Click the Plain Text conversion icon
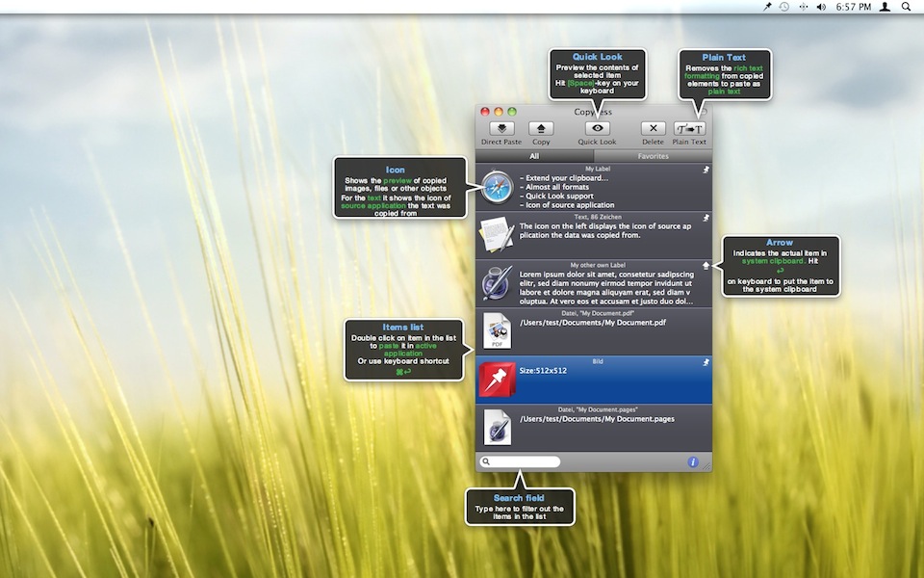Image resolution: width=924 pixels, height=578 pixels. pyautogui.click(x=689, y=128)
